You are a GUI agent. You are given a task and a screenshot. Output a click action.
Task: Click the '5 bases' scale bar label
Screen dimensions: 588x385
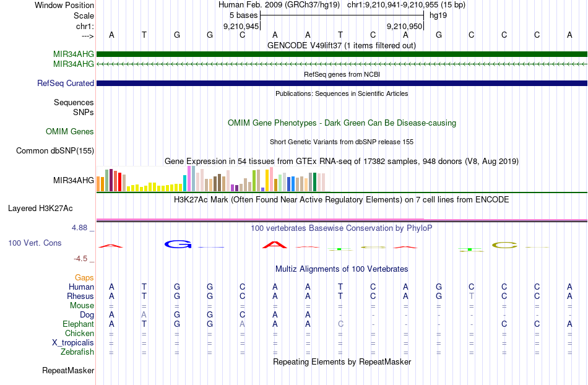point(244,15)
